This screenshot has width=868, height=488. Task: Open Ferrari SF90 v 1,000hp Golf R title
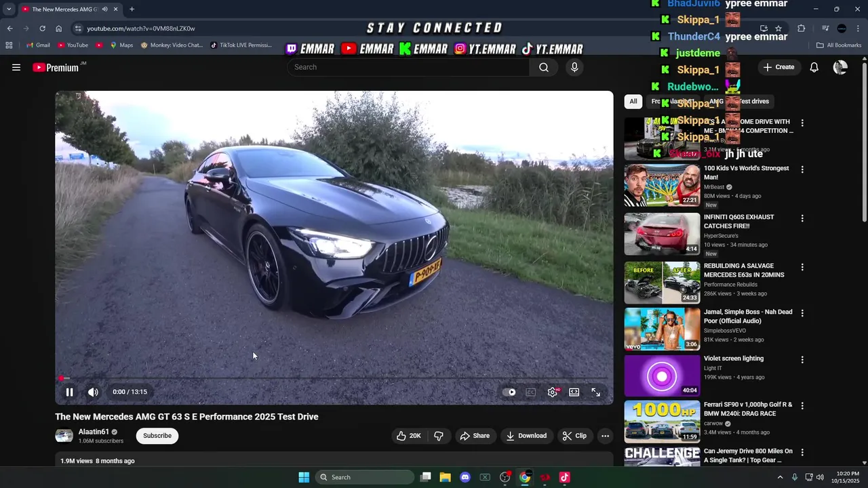[x=748, y=409]
